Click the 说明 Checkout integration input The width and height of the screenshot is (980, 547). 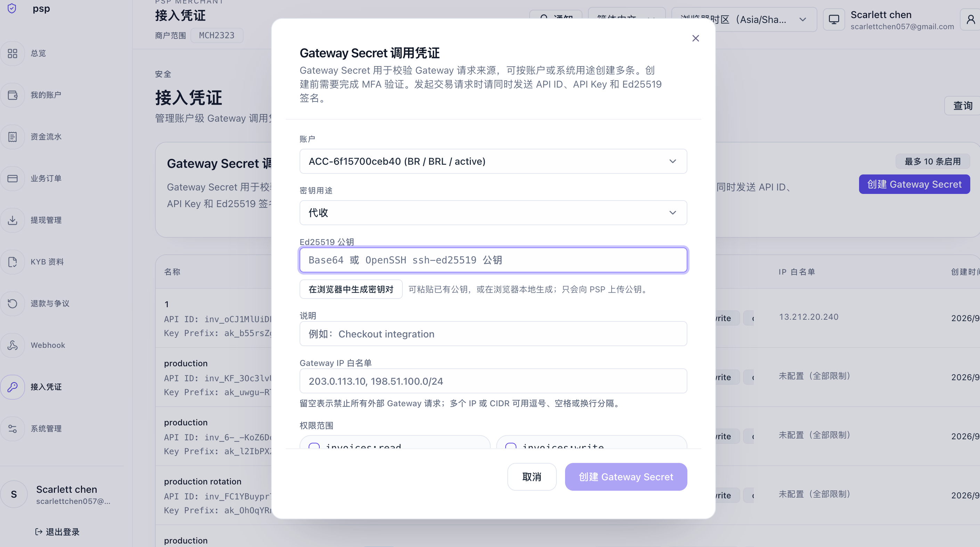(493, 334)
